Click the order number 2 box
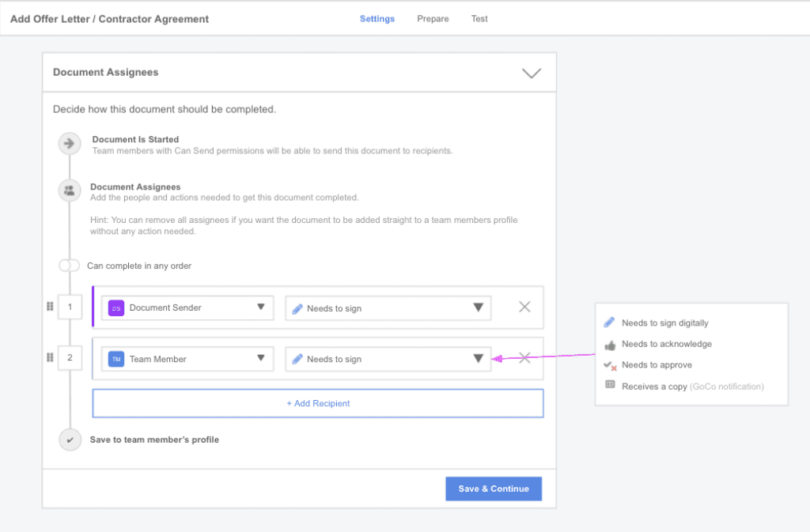The height and width of the screenshot is (532, 810). point(70,357)
